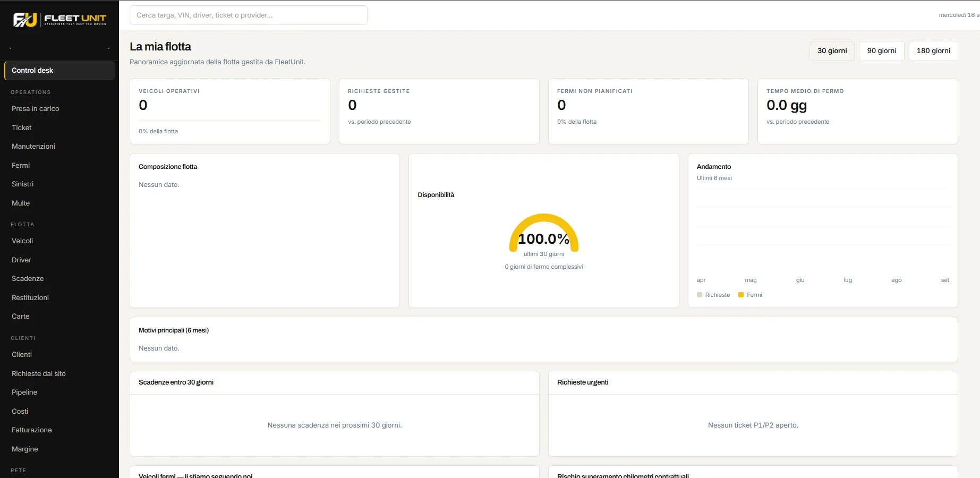Click '0 giorni di fermo complessivi' text
Image resolution: width=980 pixels, height=478 pixels.
coord(544,267)
